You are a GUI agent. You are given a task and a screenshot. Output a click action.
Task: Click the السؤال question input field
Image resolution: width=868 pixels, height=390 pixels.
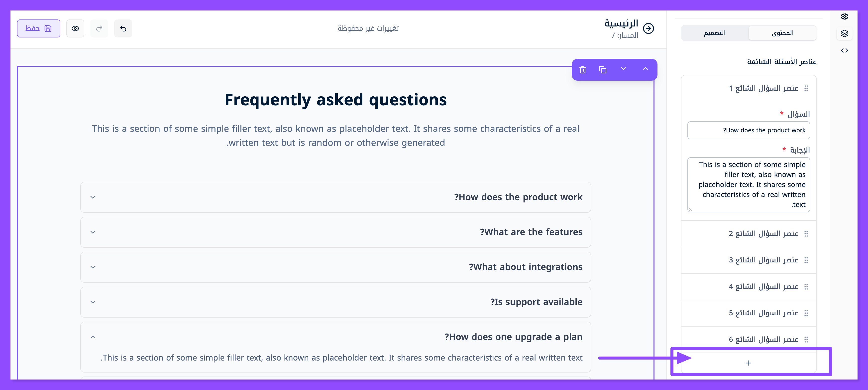coord(749,130)
